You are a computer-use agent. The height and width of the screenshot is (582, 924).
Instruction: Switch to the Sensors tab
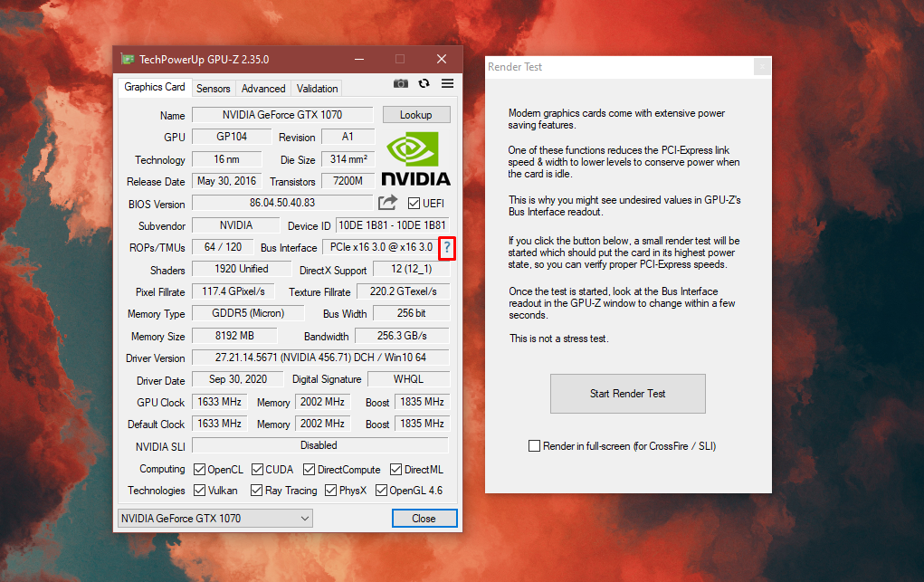coord(214,89)
